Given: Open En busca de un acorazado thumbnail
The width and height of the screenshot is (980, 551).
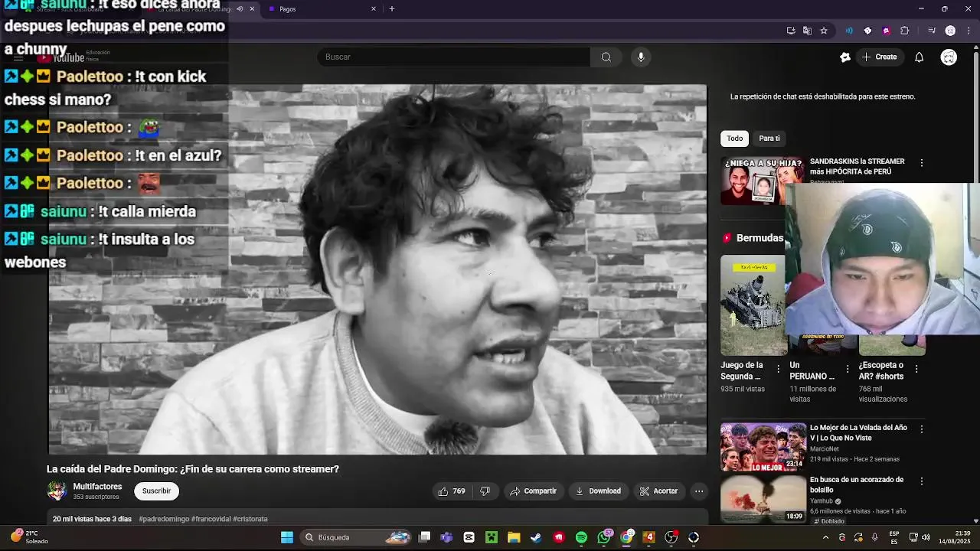Looking at the screenshot, I should 763,499.
